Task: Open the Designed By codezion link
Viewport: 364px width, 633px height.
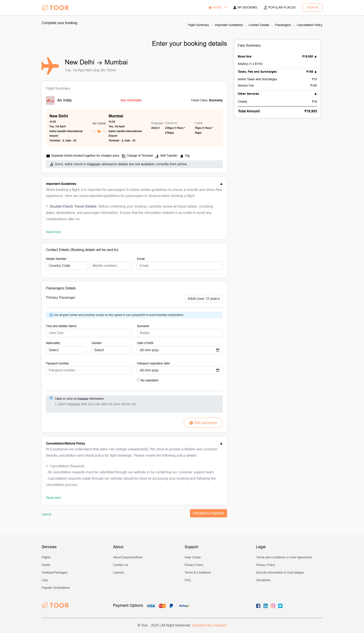Action: coord(209,625)
